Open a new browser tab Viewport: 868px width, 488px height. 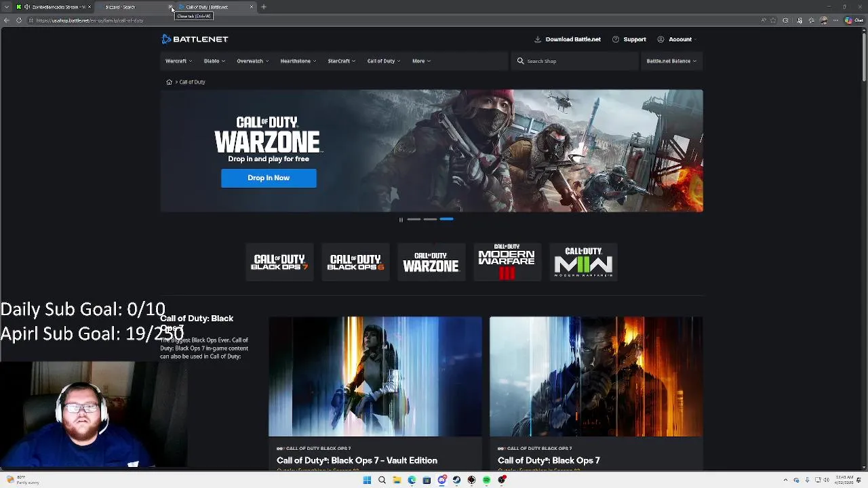264,7
